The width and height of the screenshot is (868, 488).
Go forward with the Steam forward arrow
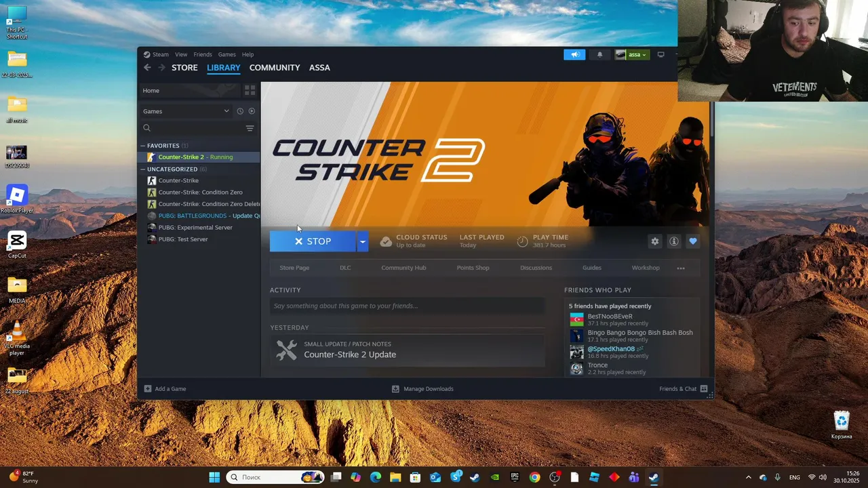tap(161, 67)
